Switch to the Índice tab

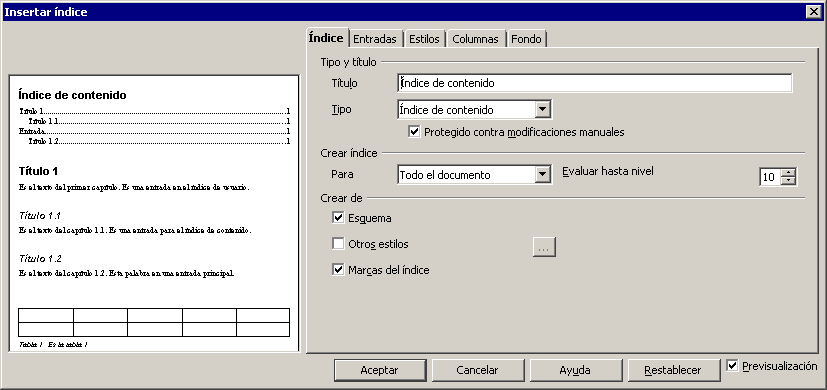coord(326,37)
